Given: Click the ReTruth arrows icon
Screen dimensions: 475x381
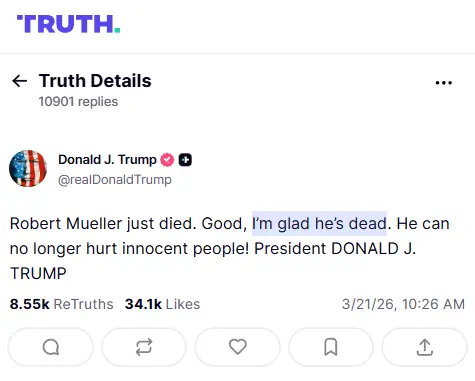Looking at the screenshot, I should click(x=144, y=347).
